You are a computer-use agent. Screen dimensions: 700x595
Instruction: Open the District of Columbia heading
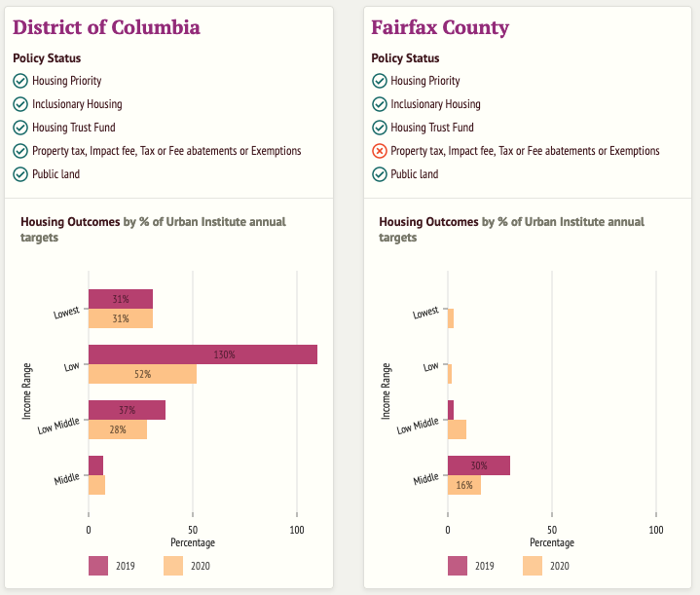[x=106, y=27]
